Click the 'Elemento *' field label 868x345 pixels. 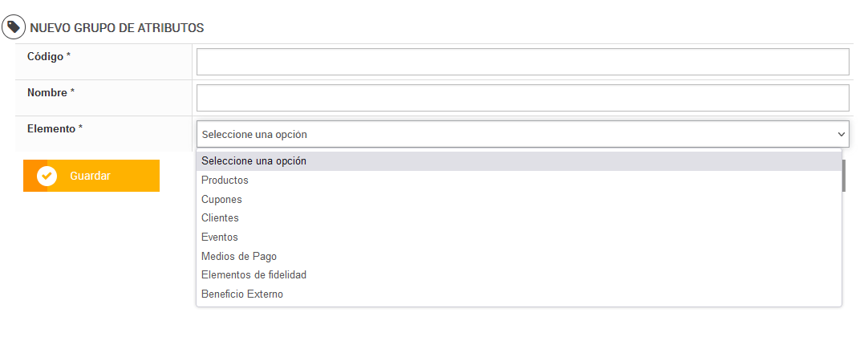click(x=55, y=128)
